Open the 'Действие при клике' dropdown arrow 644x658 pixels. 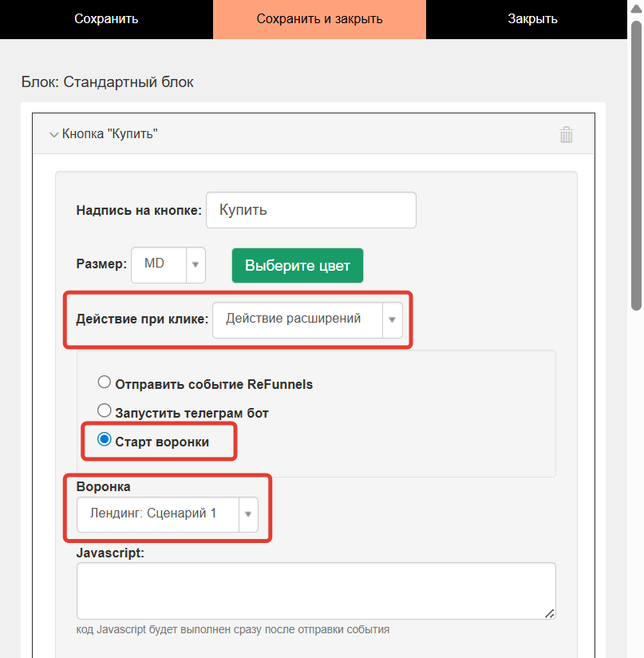(x=392, y=319)
